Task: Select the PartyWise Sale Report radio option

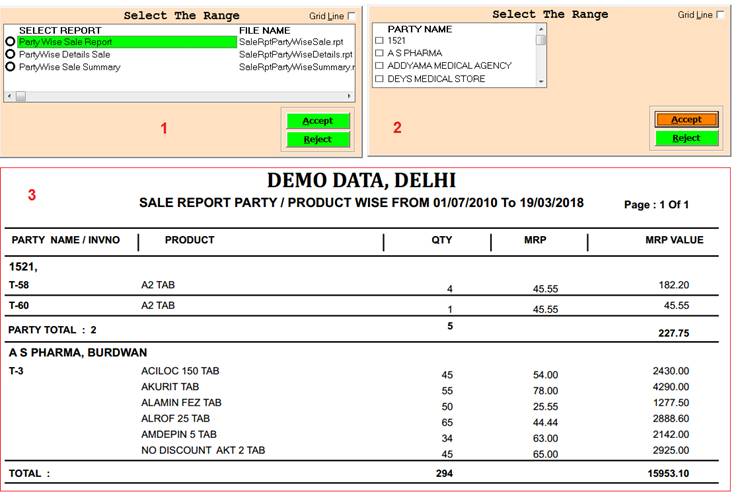Action: pyautogui.click(x=10, y=42)
